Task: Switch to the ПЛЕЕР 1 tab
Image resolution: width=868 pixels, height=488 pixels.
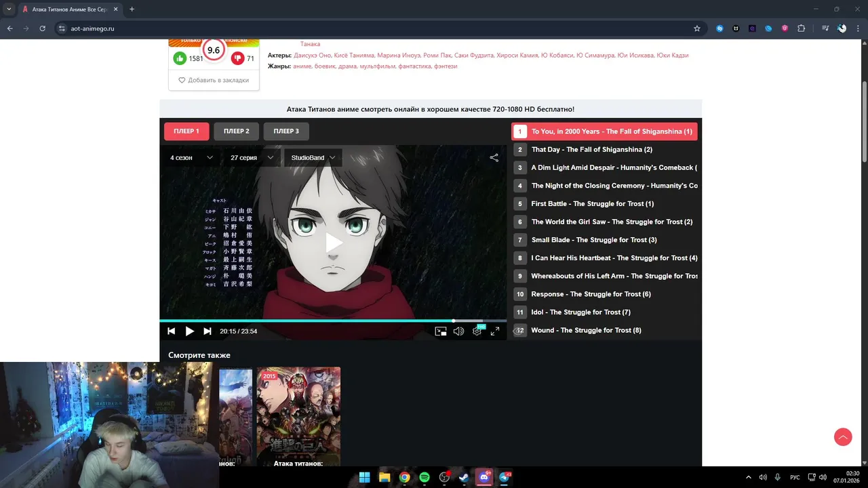Action: pos(186,131)
